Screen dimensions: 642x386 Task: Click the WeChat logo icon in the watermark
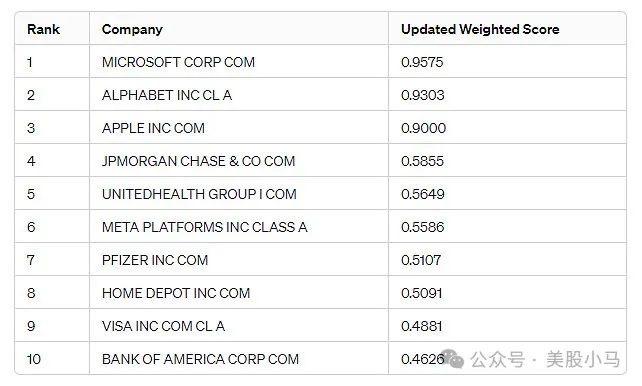point(453,359)
